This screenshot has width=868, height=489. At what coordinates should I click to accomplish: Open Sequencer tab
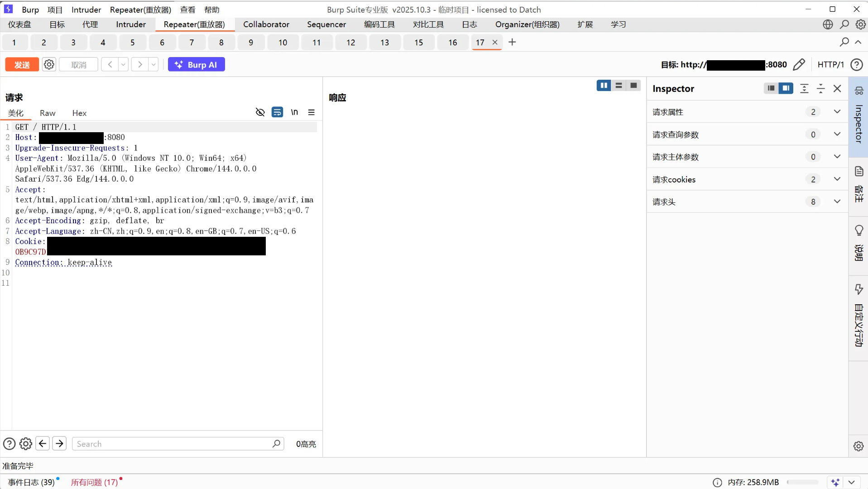click(326, 24)
